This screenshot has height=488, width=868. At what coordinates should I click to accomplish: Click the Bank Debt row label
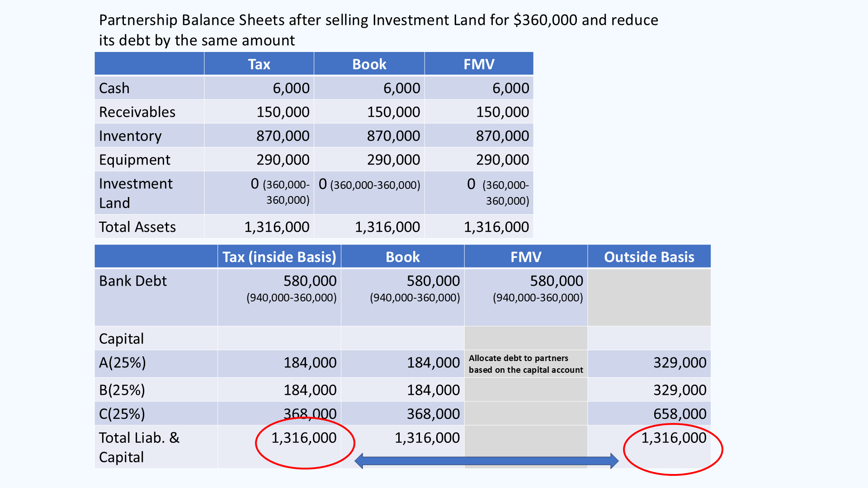pos(133,281)
